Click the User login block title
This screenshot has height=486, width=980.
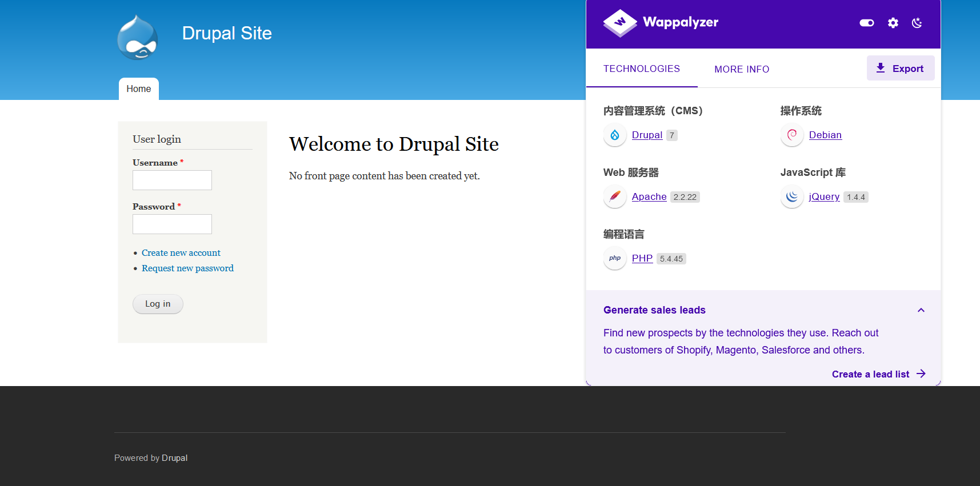point(157,139)
